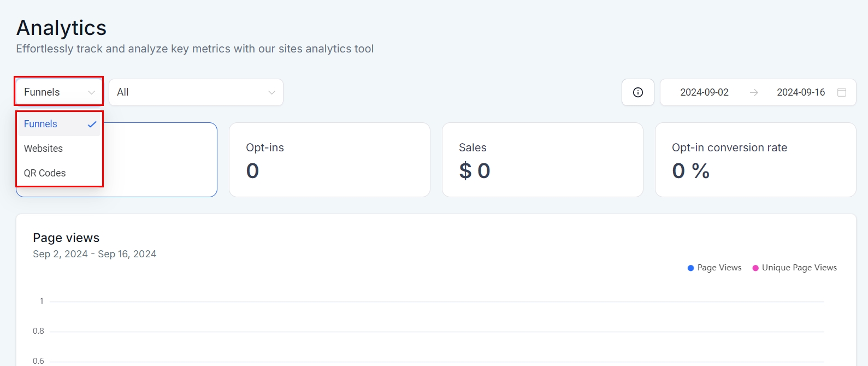
Task: Collapse the Funnels dropdown chevron
Action: coord(91,92)
